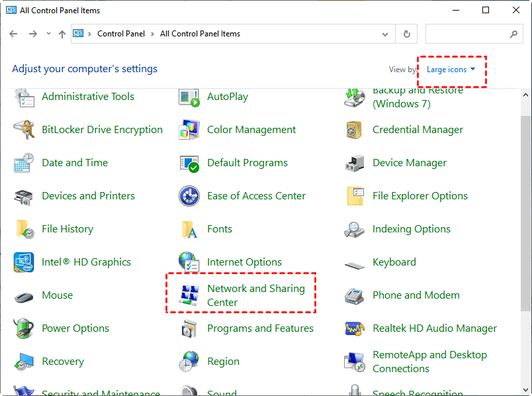532x396 pixels.
Task: Click the Network and Sharing Center icon
Action: [x=189, y=295]
